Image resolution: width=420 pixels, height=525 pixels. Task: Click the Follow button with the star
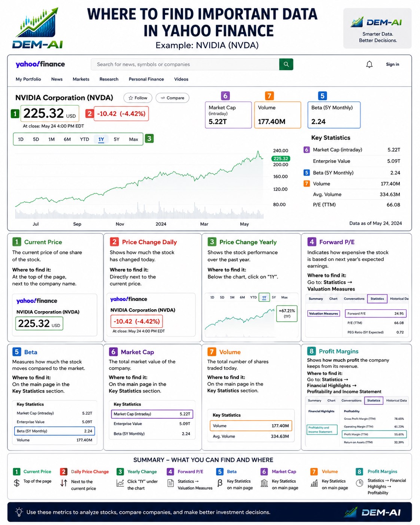tap(138, 98)
